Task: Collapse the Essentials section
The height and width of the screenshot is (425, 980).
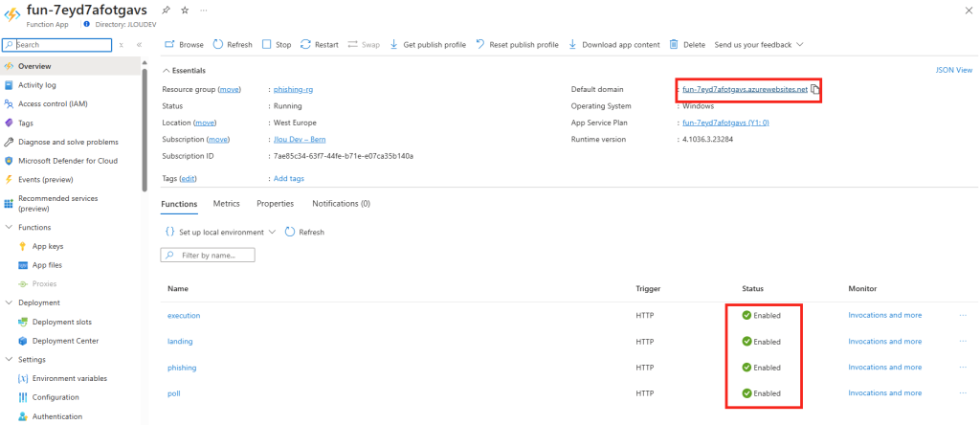Action: pyautogui.click(x=184, y=71)
